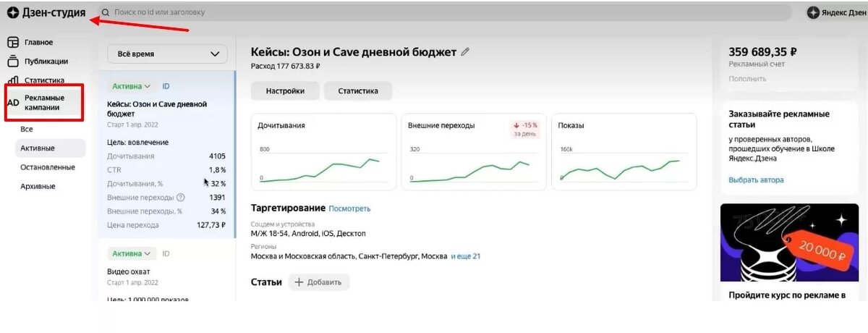Switch to the Настройки tab
The image size is (868, 333).
click(x=285, y=91)
